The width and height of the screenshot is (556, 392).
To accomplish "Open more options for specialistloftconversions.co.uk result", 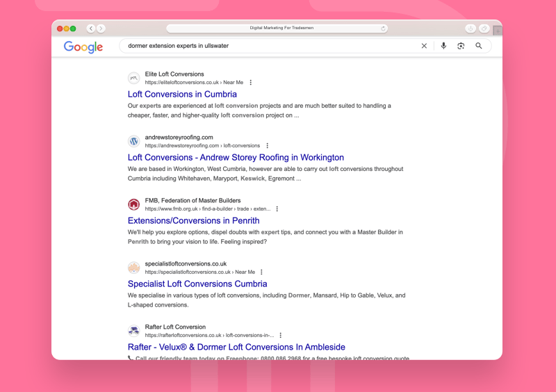I will [x=262, y=272].
